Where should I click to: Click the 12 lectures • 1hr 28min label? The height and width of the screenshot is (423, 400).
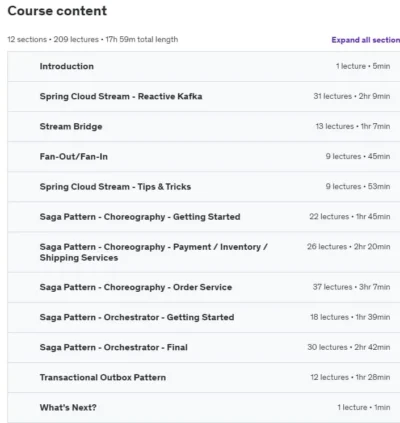350,377
